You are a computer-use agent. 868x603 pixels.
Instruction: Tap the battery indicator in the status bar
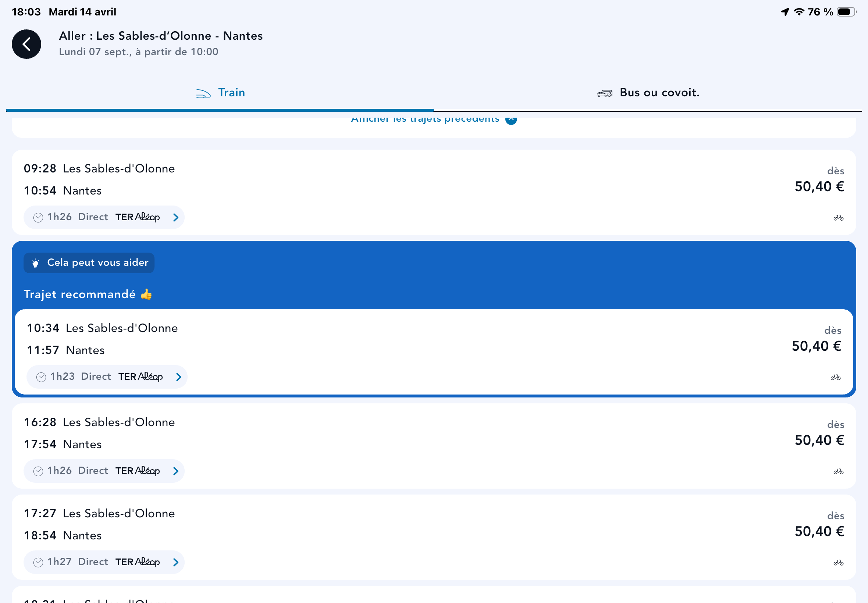[846, 12]
